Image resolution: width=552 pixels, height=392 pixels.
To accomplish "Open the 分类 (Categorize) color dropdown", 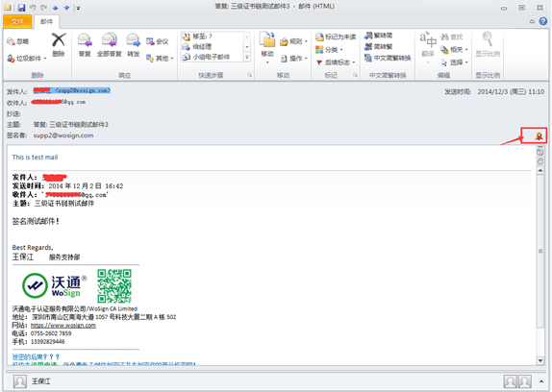I will [x=329, y=50].
